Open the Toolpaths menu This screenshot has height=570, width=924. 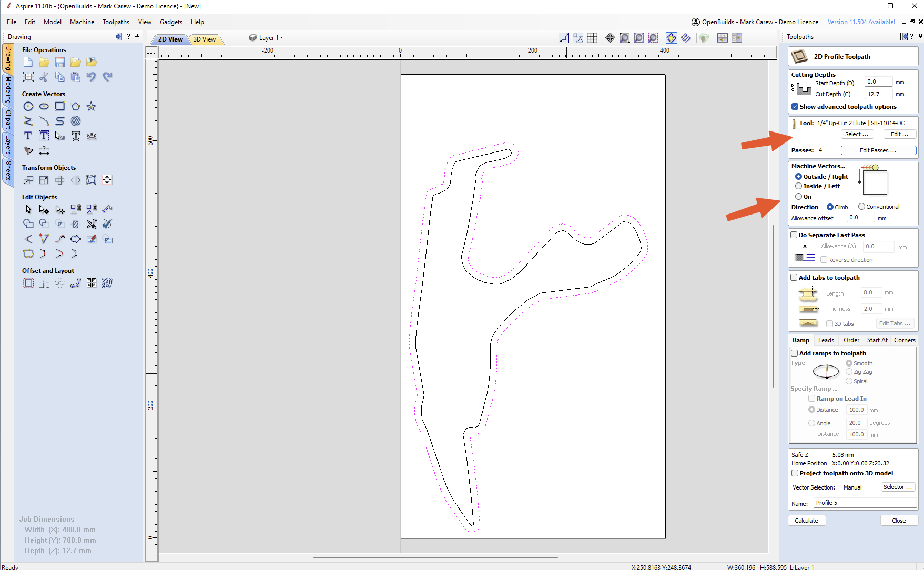tap(116, 22)
